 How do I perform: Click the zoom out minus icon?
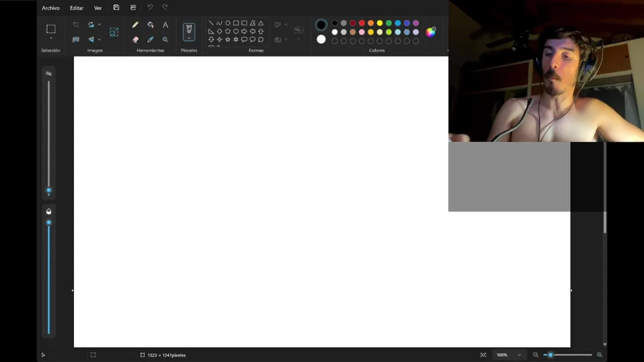click(536, 355)
